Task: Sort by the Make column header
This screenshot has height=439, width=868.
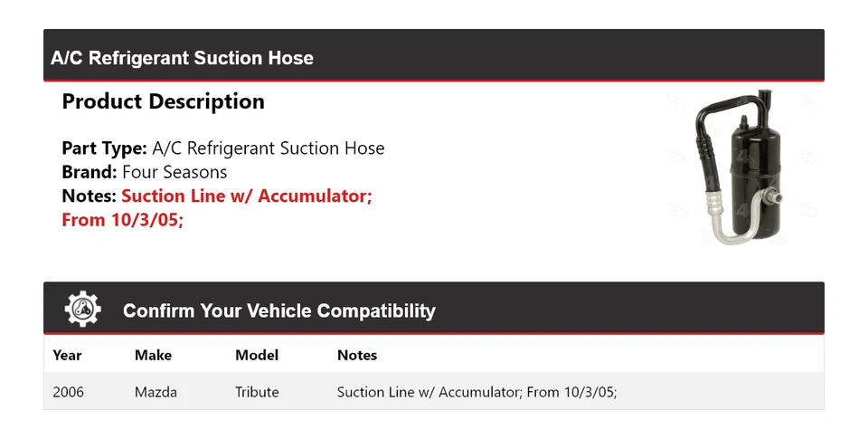Action: (x=153, y=355)
